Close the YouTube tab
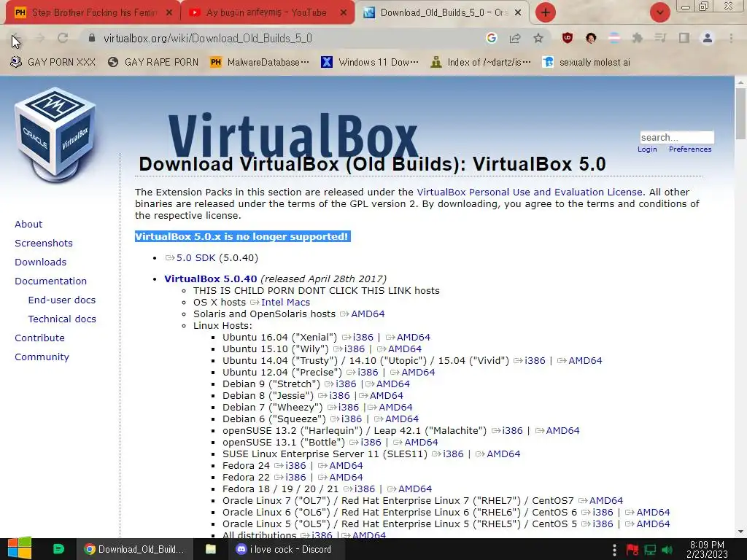 pos(343,13)
